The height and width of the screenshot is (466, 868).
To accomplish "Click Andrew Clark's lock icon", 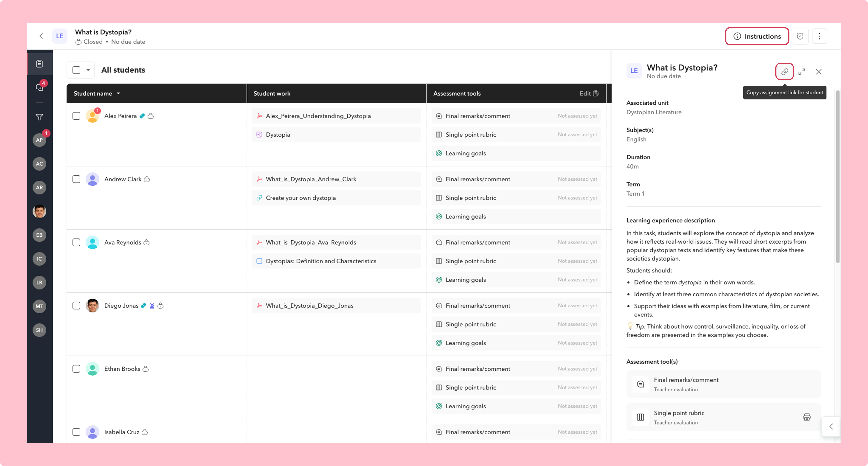I will 147,179.
